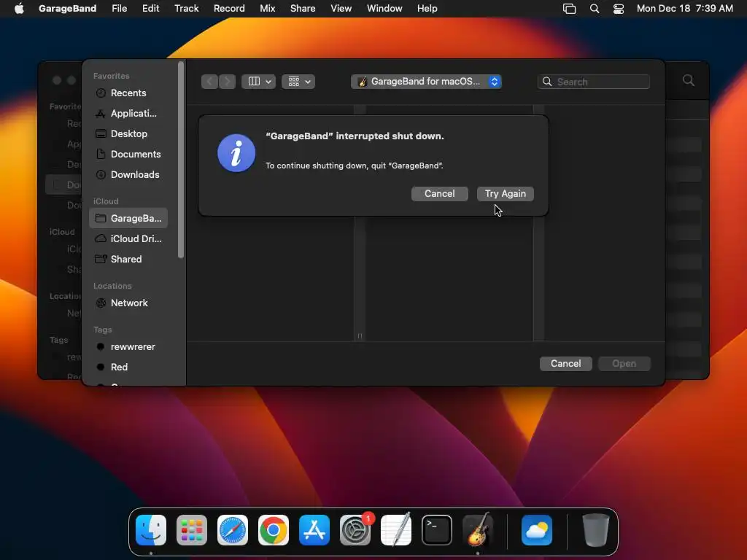Select Downloads in the sidebar
The image size is (747, 560).
[128, 175]
